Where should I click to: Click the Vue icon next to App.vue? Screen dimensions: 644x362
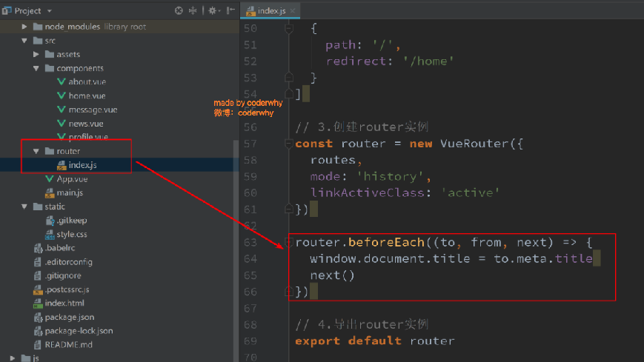coord(50,179)
